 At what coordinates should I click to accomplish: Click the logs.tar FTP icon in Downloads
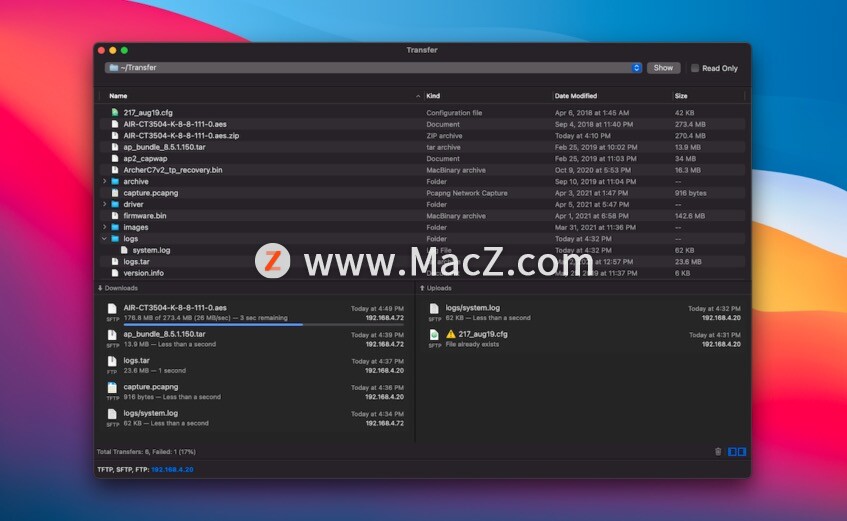click(x=112, y=362)
